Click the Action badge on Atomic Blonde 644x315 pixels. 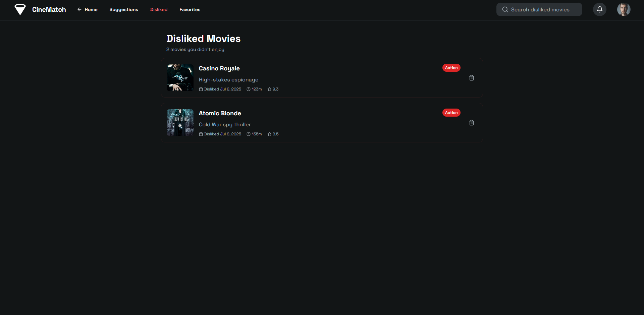[x=451, y=112]
